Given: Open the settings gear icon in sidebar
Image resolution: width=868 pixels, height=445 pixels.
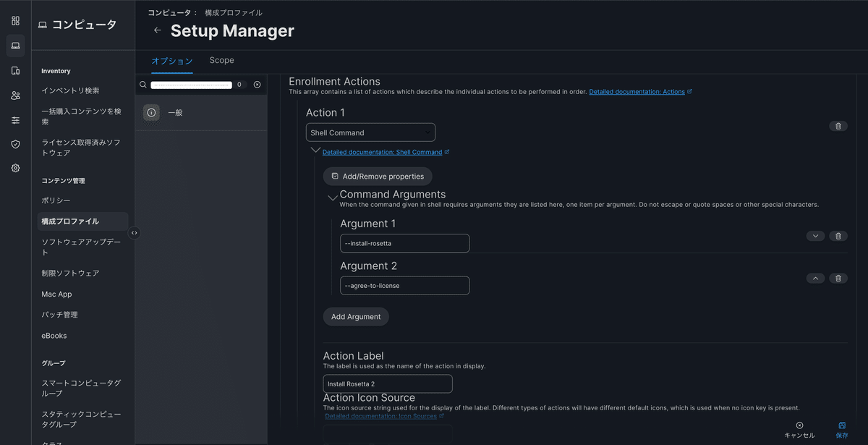Looking at the screenshot, I should pyautogui.click(x=14, y=168).
